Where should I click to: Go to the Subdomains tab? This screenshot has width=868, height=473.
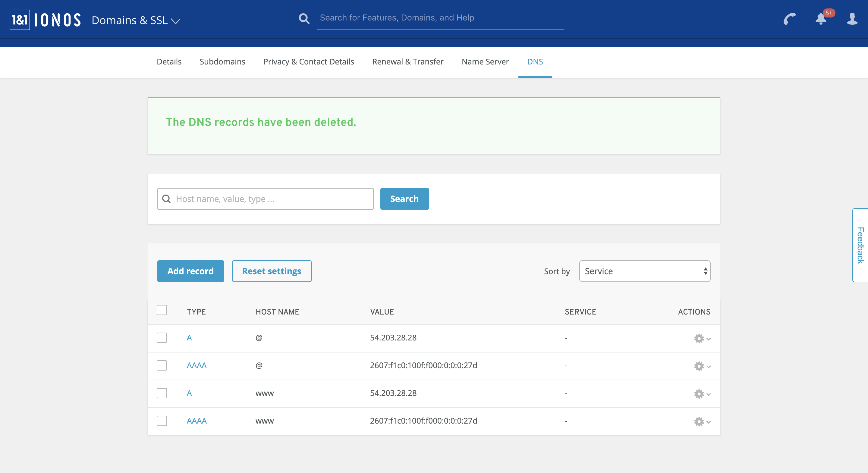222,62
